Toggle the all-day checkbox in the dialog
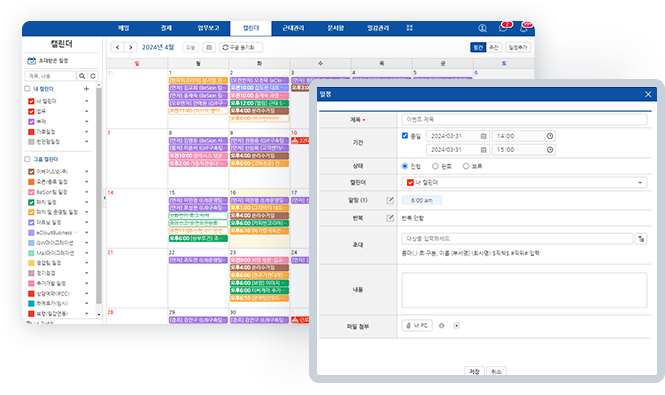The image size is (665, 395). tap(405, 136)
